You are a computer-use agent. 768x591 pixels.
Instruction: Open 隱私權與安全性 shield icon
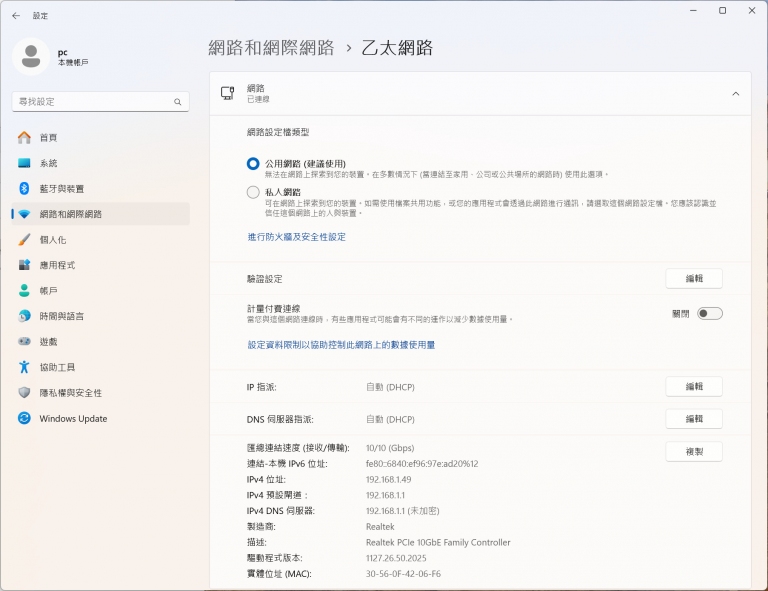point(24,393)
